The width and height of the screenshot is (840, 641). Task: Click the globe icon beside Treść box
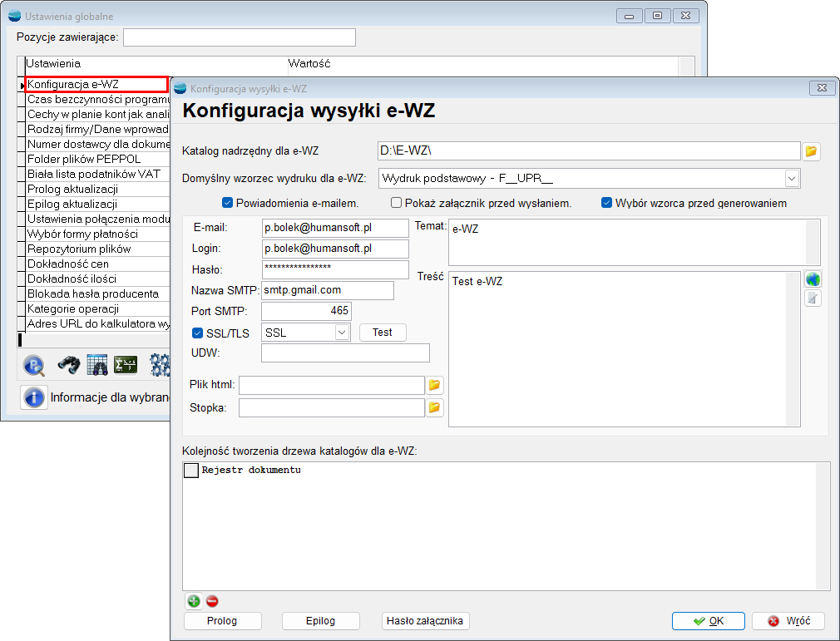point(813,279)
